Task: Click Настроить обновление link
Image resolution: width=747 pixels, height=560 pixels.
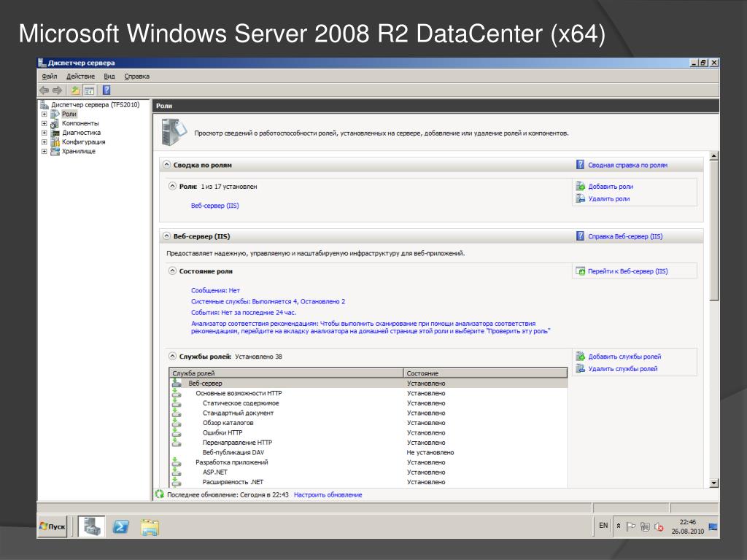Action: tap(328, 495)
